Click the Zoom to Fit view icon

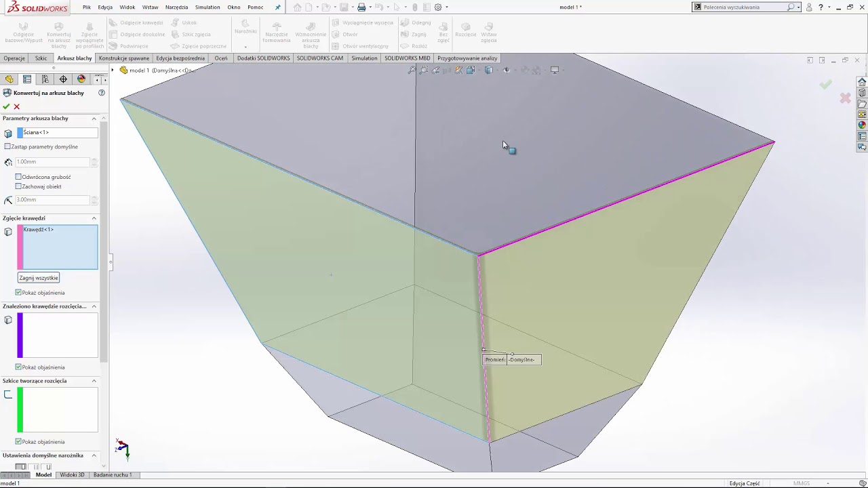coord(412,70)
